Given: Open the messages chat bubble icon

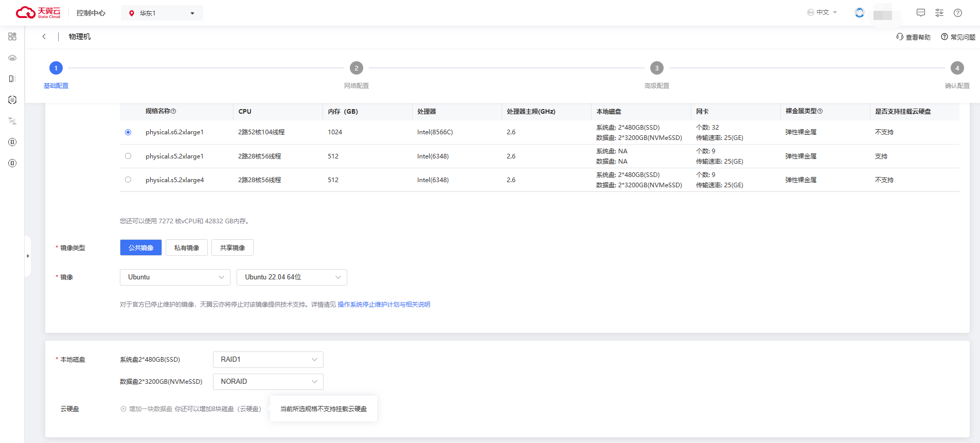Looking at the screenshot, I should click(x=921, y=13).
